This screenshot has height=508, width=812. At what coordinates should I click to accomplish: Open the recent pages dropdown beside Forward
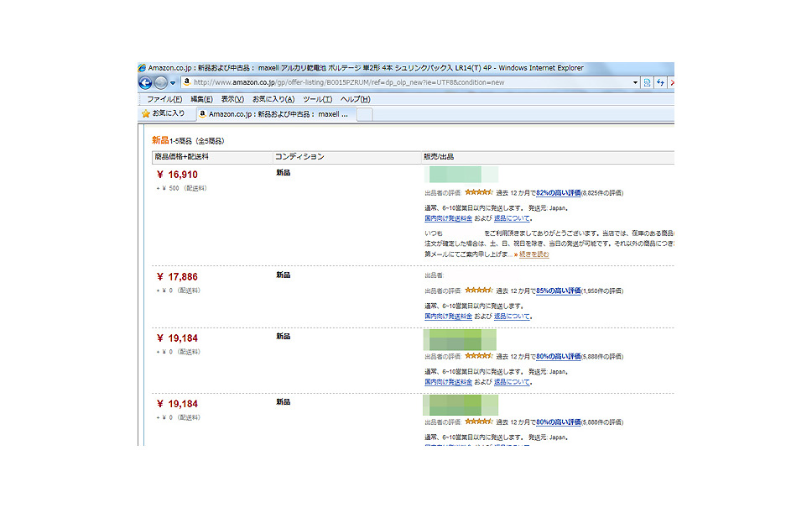(x=173, y=83)
